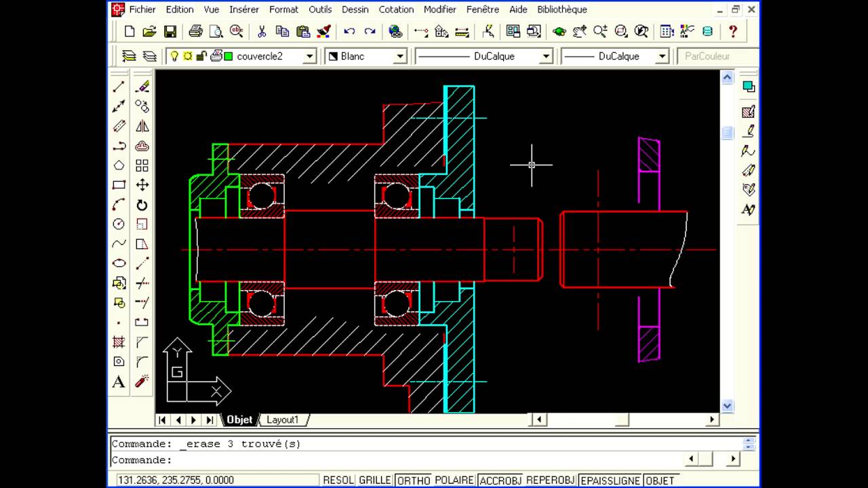Click the Undo arrow icon

point(349,31)
